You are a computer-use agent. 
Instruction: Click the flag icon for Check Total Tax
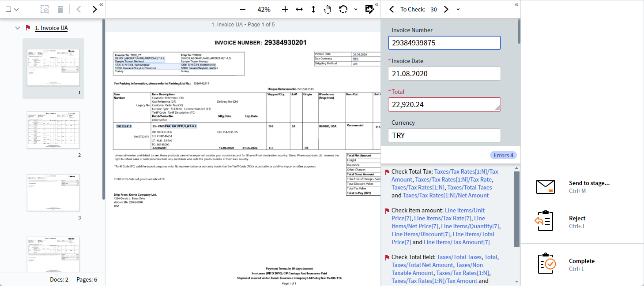pos(387,172)
